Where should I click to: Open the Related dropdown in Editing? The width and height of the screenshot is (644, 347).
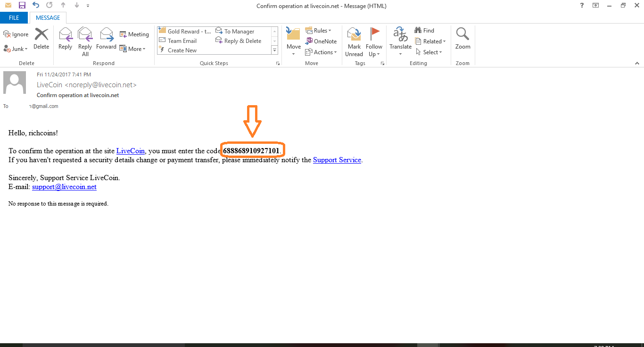click(430, 41)
